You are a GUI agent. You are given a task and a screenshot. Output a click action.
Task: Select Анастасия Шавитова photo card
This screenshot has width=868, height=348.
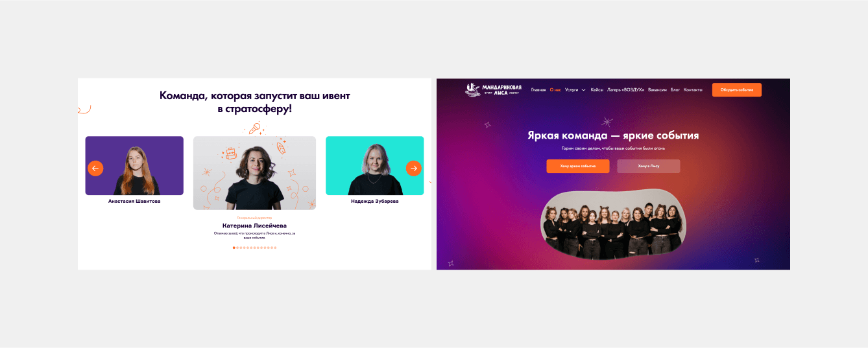134,166
